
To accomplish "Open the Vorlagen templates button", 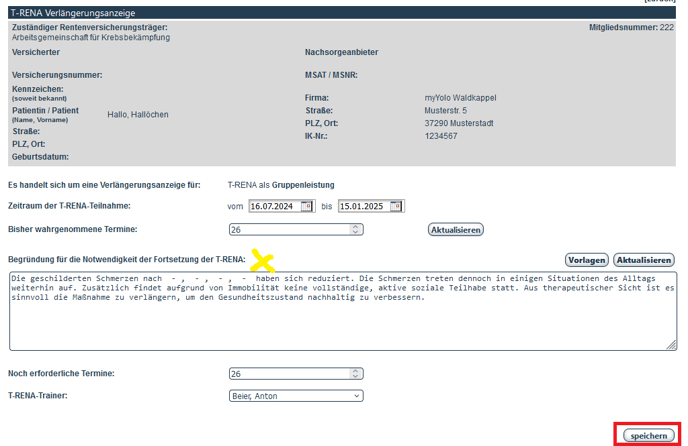I will (587, 260).
